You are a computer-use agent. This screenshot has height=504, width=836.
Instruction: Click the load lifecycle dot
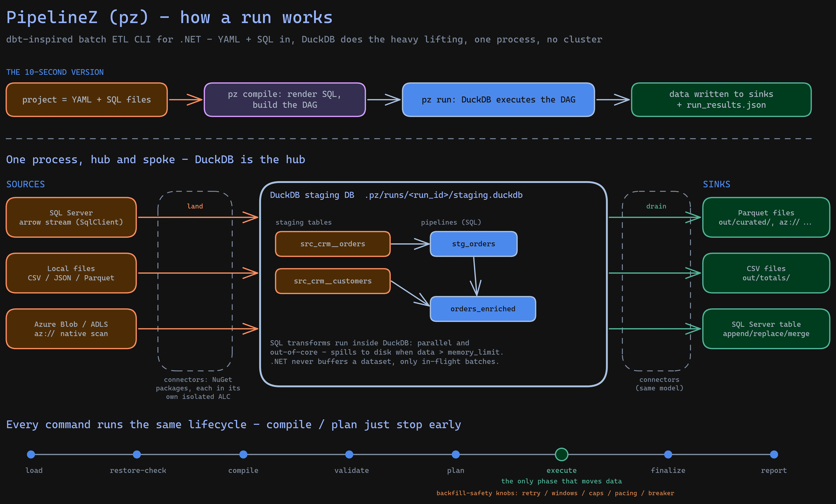click(31, 455)
